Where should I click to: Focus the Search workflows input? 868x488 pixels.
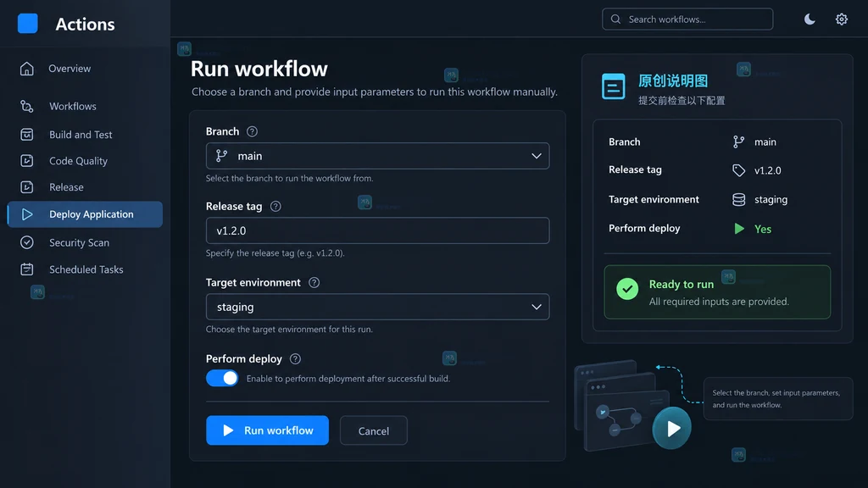[687, 19]
